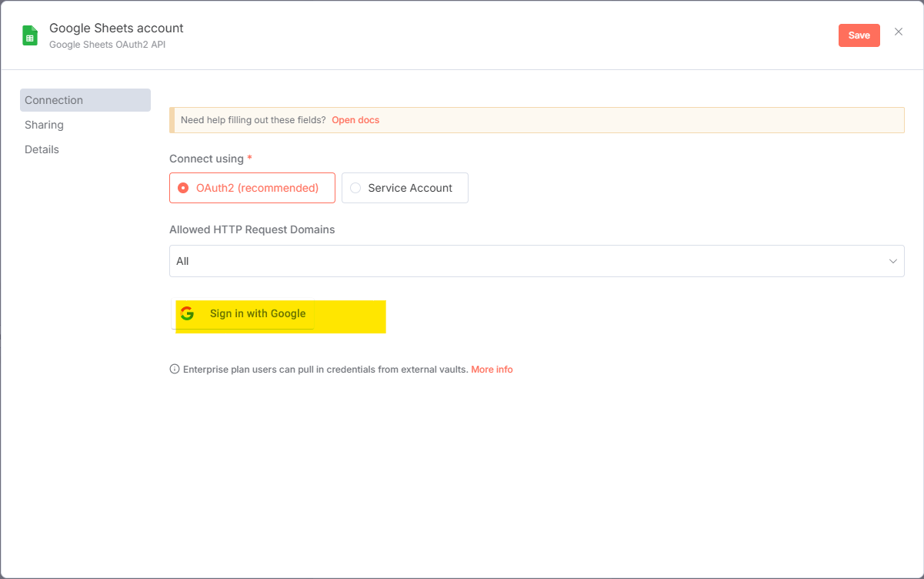Close the credential dialog
924x579 pixels.
tap(898, 32)
